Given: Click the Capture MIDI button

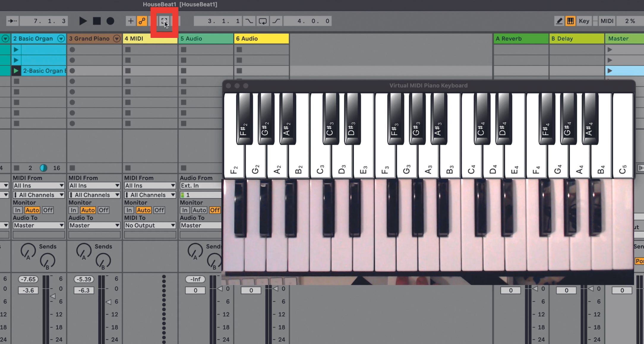Looking at the screenshot, I should coord(164,21).
